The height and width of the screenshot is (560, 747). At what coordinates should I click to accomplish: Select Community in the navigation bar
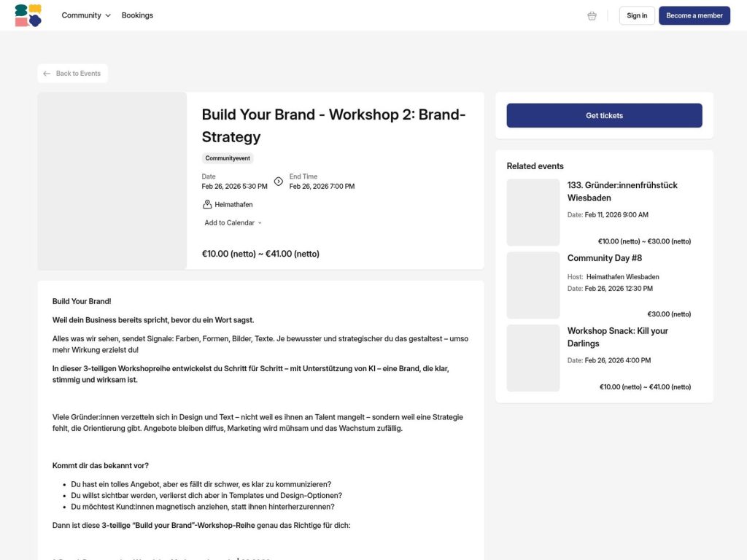pyautogui.click(x=80, y=15)
